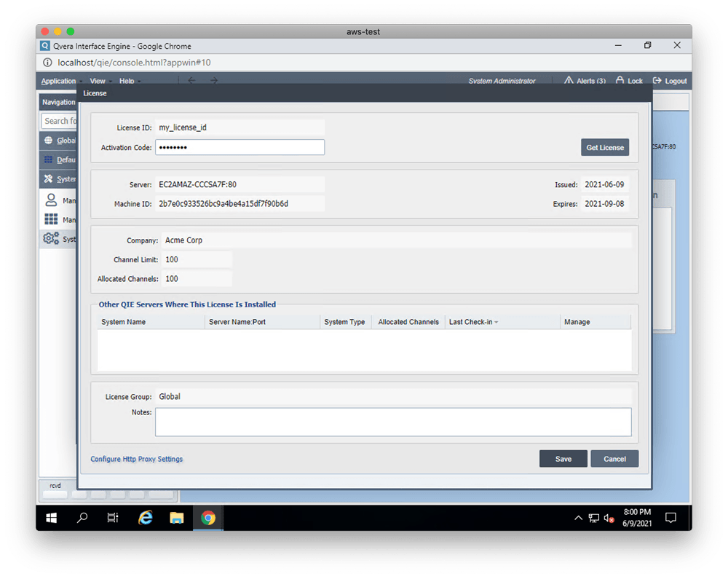Open File Explorer from taskbar

(x=176, y=518)
